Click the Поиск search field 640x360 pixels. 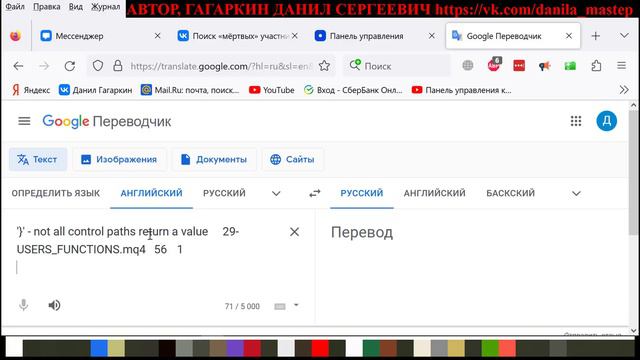(397, 66)
